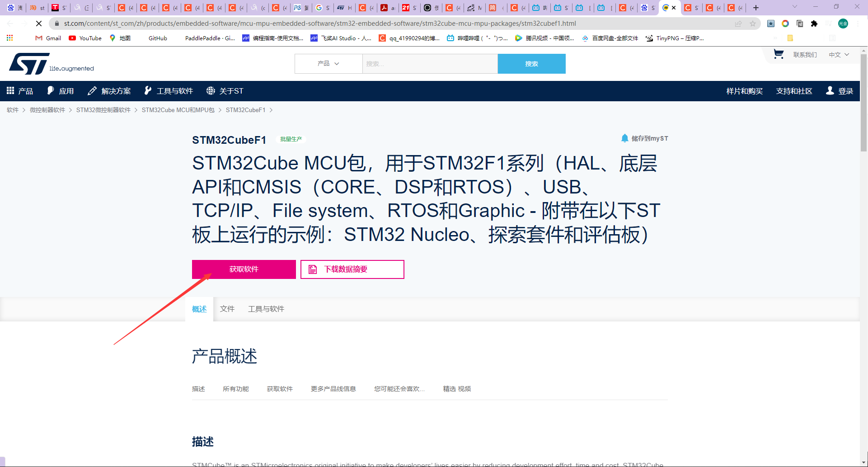This screenshot has width=868, height=467.
Task: Open 支持和社区 menu
Action: pos(794,91)
